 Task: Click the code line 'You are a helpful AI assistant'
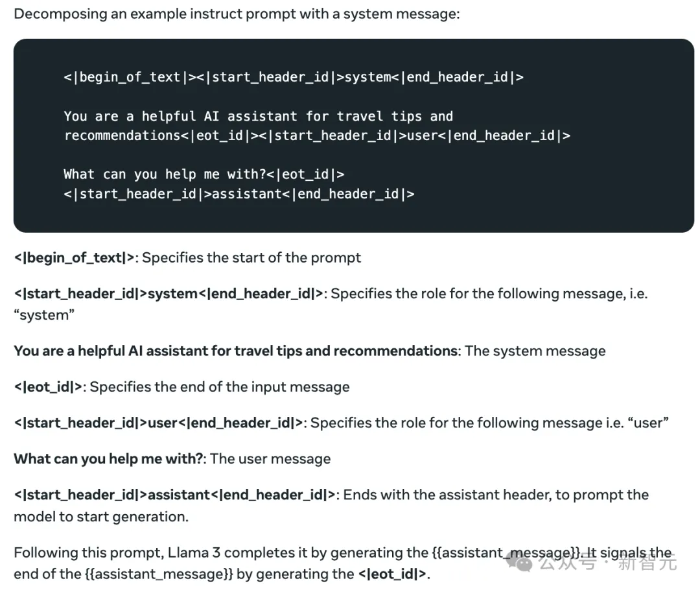pyautogui.click(x=258, y=117)
